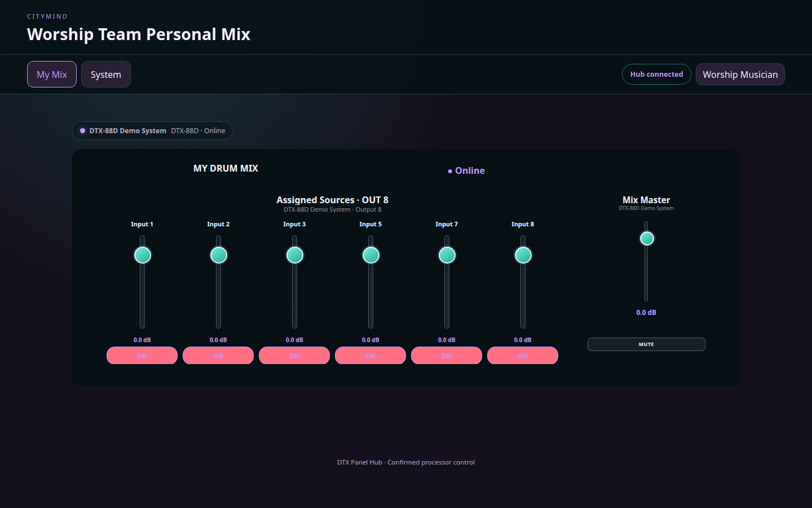Click the Worship Team Personal Mix title
812x508 pixels.
[139, 34]
